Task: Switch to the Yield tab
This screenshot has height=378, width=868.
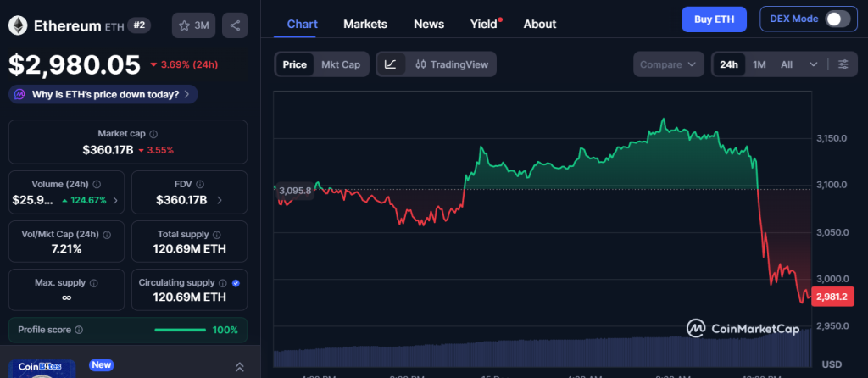Action: [484, 24]
